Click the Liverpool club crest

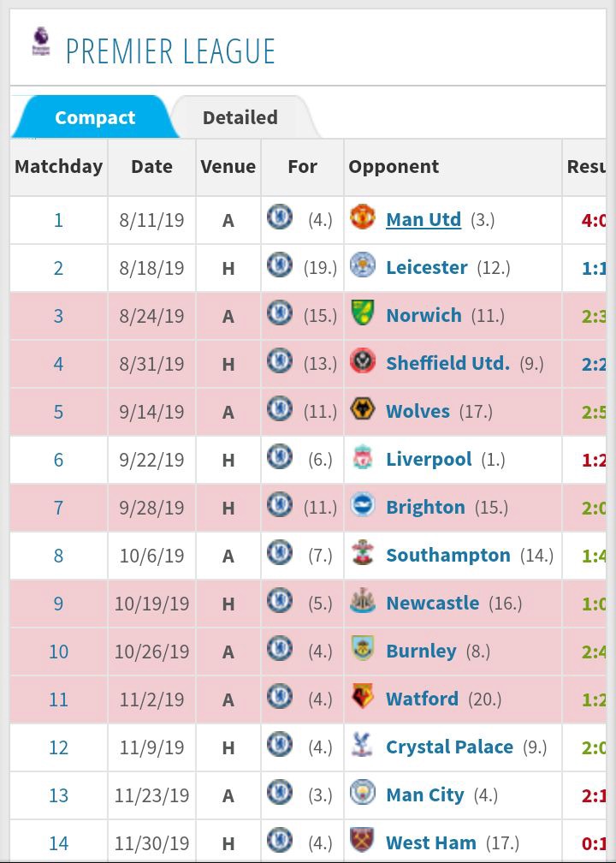click(x=363, y=457)
